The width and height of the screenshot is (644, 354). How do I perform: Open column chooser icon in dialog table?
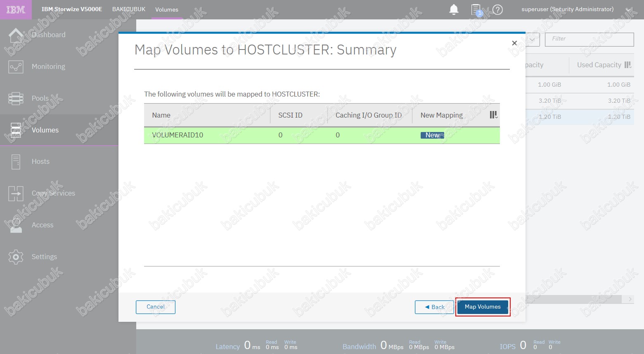(x=493, y=115)
